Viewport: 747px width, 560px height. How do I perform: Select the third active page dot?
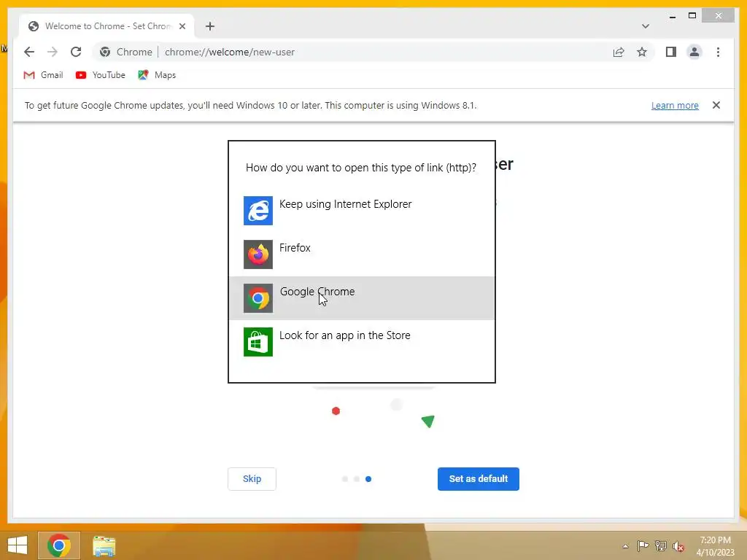[x=368, y=479]
